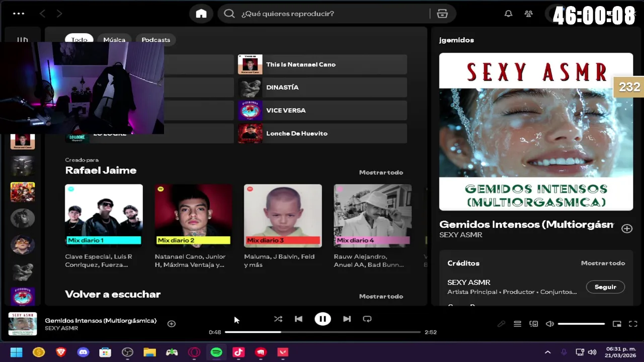
Task: Follow SEXY ASMR with Seguir button
Action: (x=605, y=287)
